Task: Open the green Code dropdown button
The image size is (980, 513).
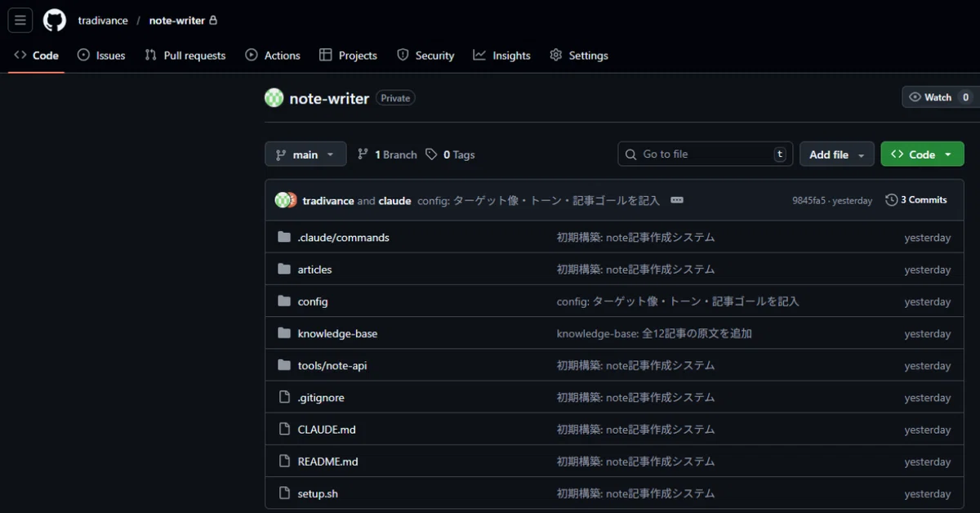Action: tap(922, 154)
